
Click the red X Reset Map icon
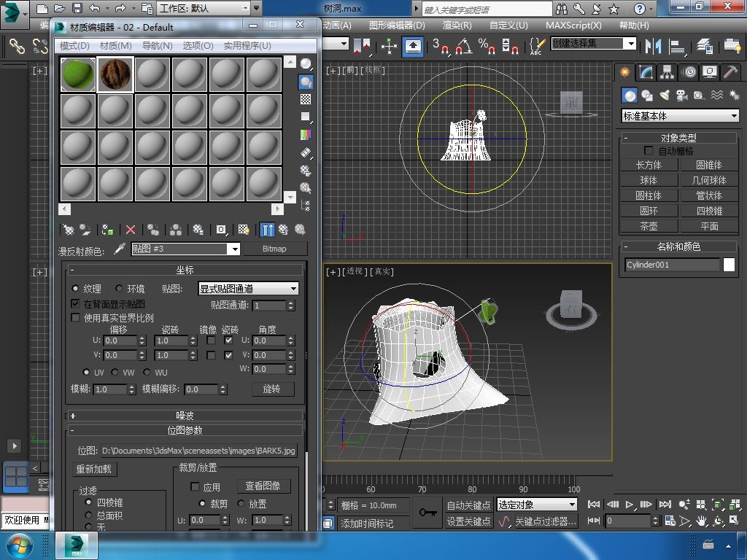(x=131, y=230)
